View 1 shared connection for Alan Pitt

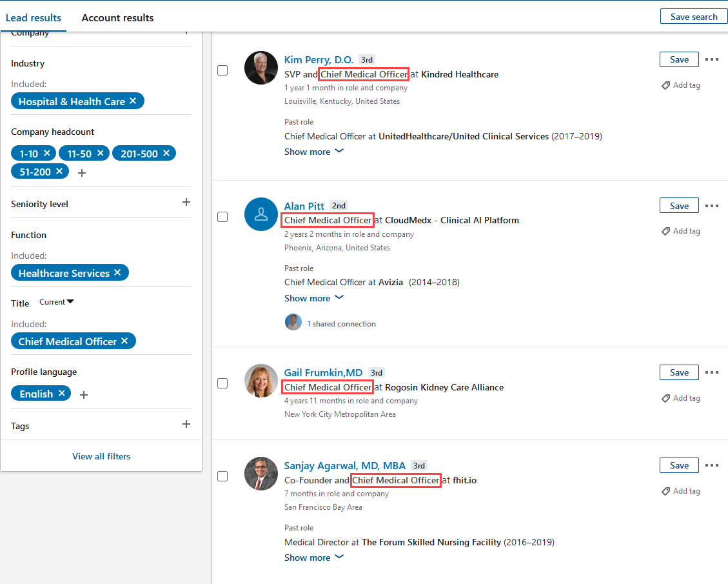click(341, 324)
